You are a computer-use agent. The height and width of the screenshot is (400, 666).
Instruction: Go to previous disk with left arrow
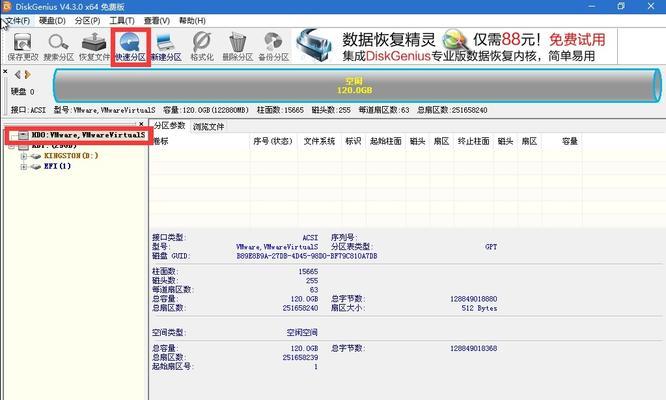(x=17, y=75)
